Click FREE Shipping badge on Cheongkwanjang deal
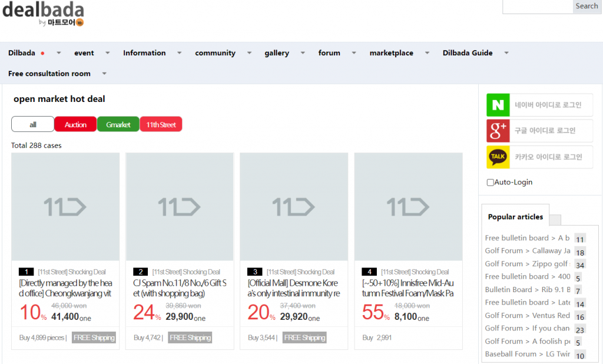Viewport: 603px width, 364px height. tap(94, 337)
